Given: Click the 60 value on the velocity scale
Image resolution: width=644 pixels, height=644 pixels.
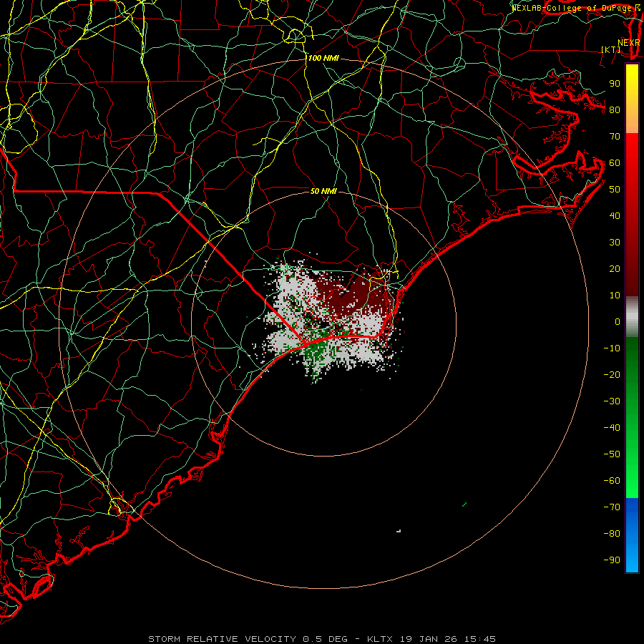Looking at the screenshot, I should (615, 162).
